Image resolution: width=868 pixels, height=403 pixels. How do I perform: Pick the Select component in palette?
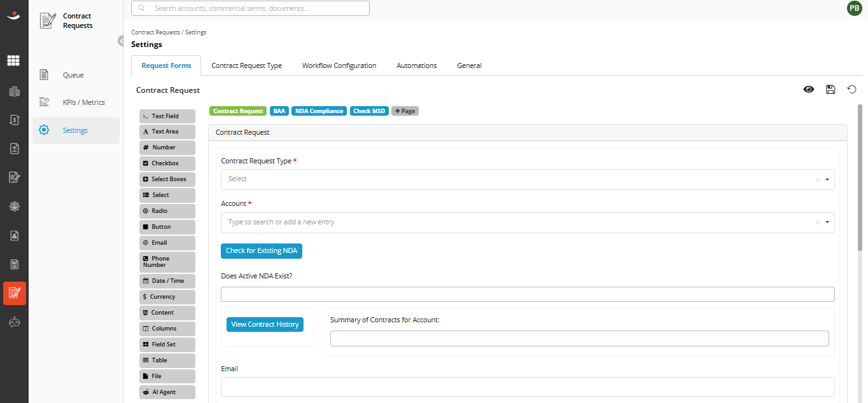click(167, 195)
